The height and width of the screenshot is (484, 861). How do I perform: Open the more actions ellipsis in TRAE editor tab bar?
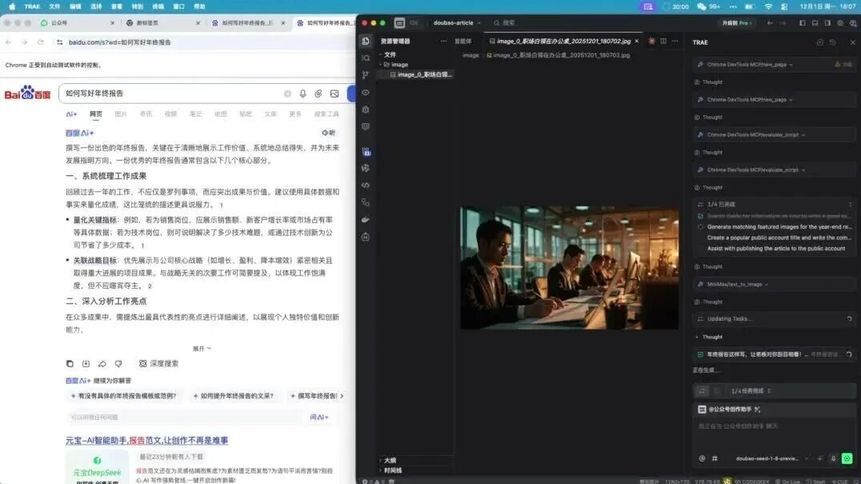pos(675,41)
